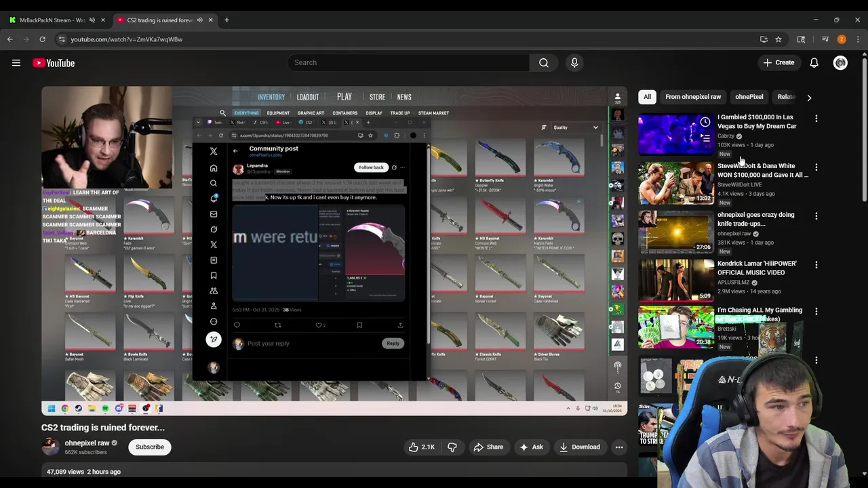Download this video
The width and height of the screenshot is (868, 488).
(580, 447)
